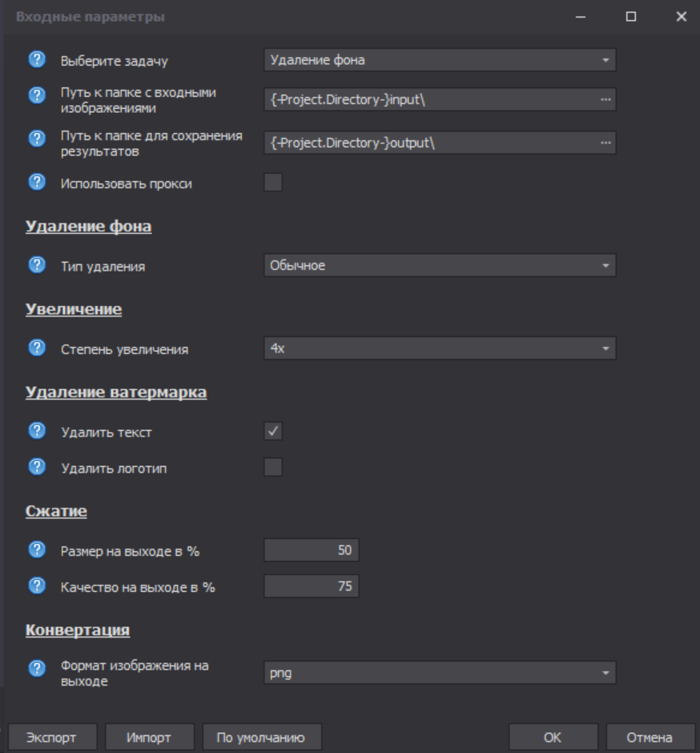The width and height of the screenshot is (700, 753).
Task: Click help icon beside "Удалить текст"
Action: click(x=37, y=432)
